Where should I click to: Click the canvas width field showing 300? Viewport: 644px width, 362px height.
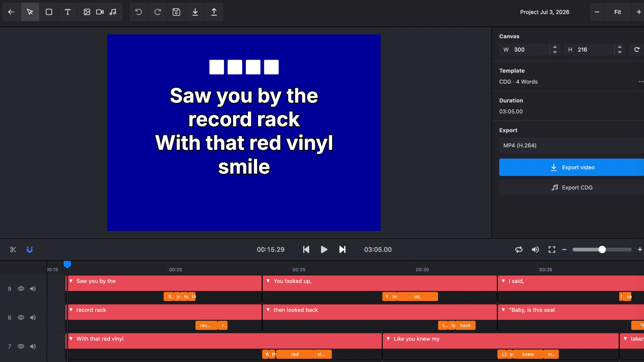(x=525, y=50)
